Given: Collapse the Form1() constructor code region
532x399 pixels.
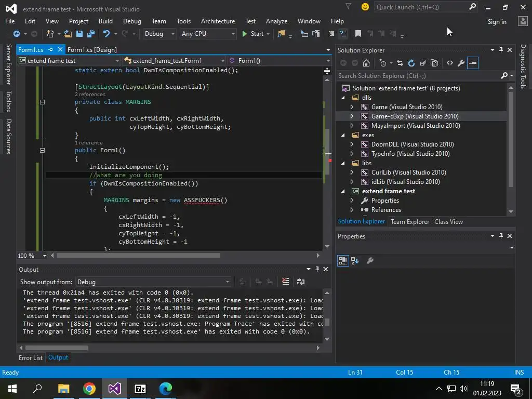Looking at the screenshot, I should coord(43,150).
